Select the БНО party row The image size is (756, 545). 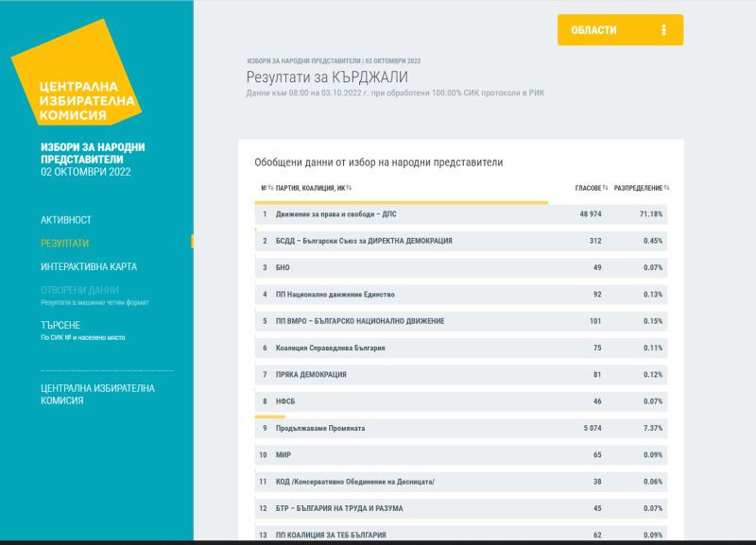(461, 267)
